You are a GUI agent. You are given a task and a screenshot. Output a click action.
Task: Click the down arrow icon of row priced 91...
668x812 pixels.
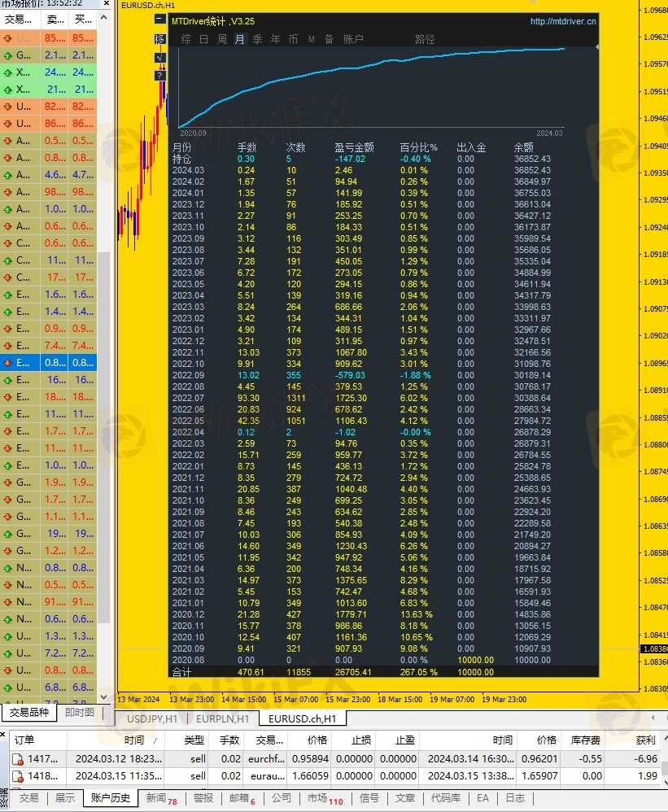[x=8, y=602]
